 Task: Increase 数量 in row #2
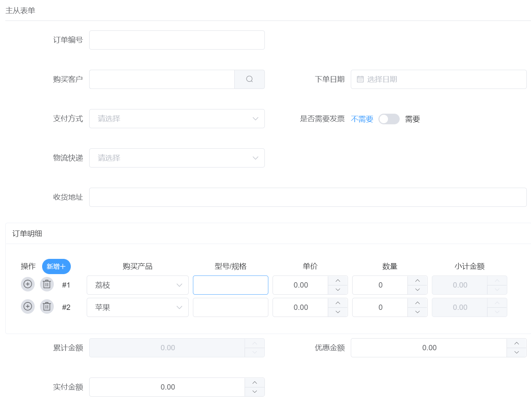pyautogui.click(x=417, y=303)
